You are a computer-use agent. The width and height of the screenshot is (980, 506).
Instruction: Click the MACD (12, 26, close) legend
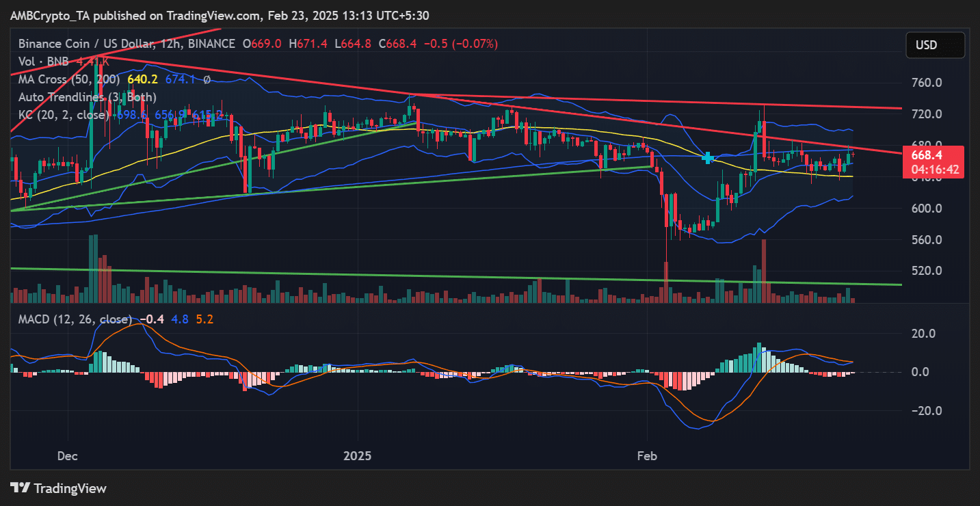coord(75,319)
